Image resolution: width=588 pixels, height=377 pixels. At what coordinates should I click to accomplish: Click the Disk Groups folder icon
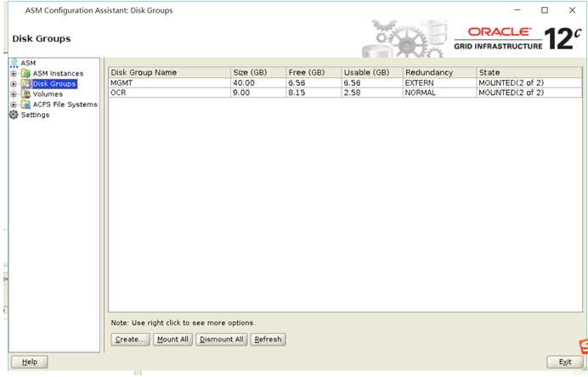pyautogui.click(x=25, y=83)
